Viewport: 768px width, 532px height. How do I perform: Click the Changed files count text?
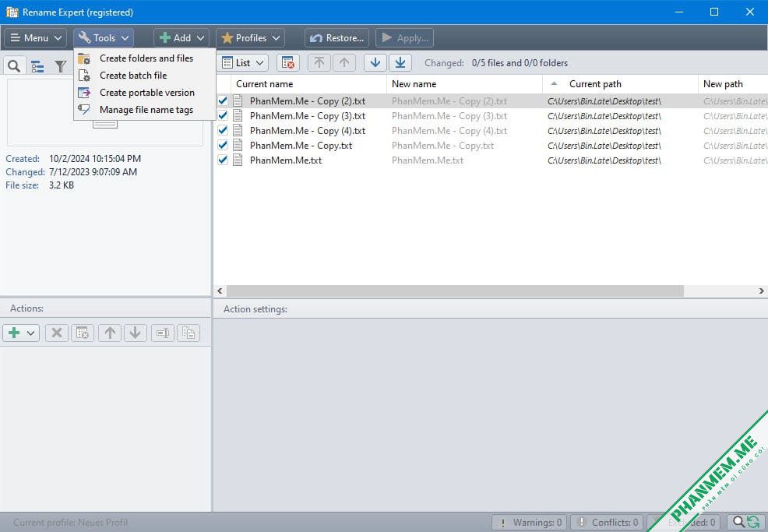[520, 63]
